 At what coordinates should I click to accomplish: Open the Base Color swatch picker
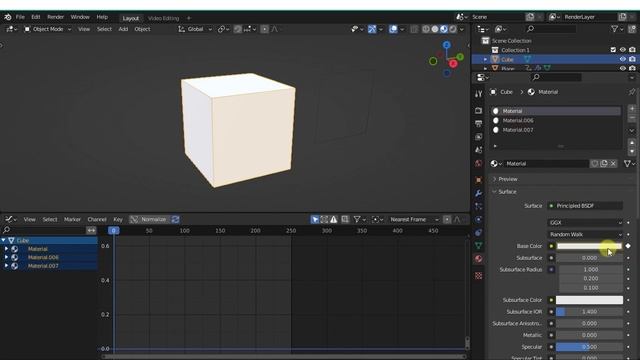[x=589, y=246]
